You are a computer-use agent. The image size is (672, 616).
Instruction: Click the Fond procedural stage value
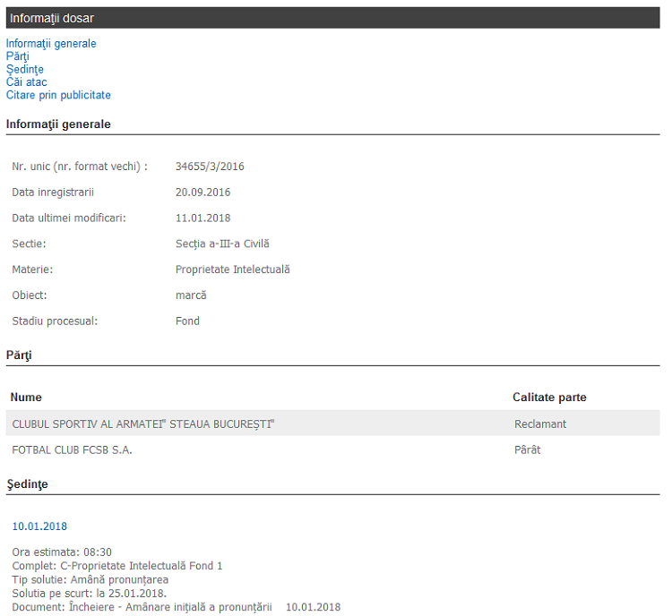[188, 321]
